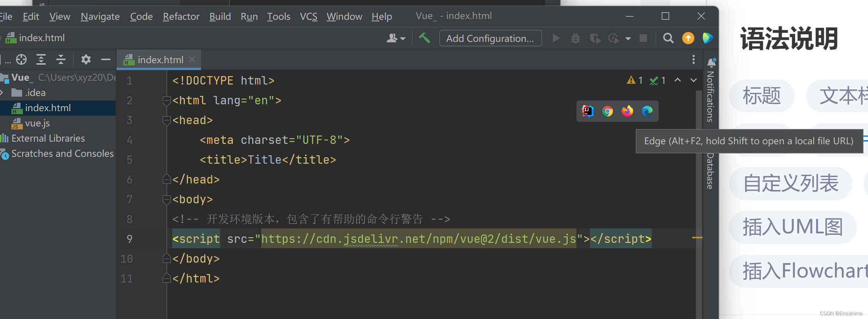Click the JetBrains Toolbox colorful icon

click(708, 38)
